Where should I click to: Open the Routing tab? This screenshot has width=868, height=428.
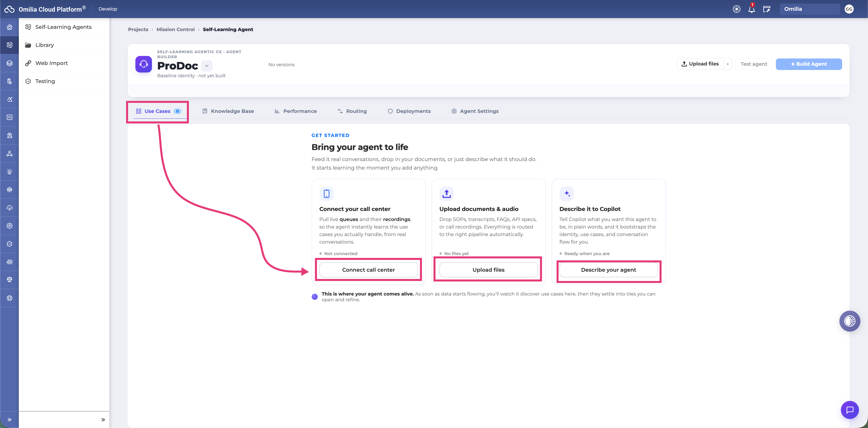coord(352,111)
